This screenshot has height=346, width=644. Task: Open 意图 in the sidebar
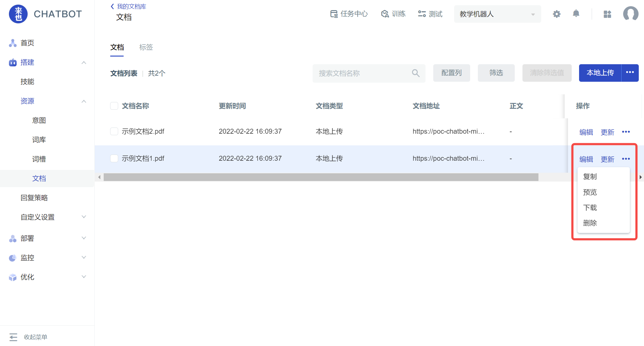(x=39, y=120)
